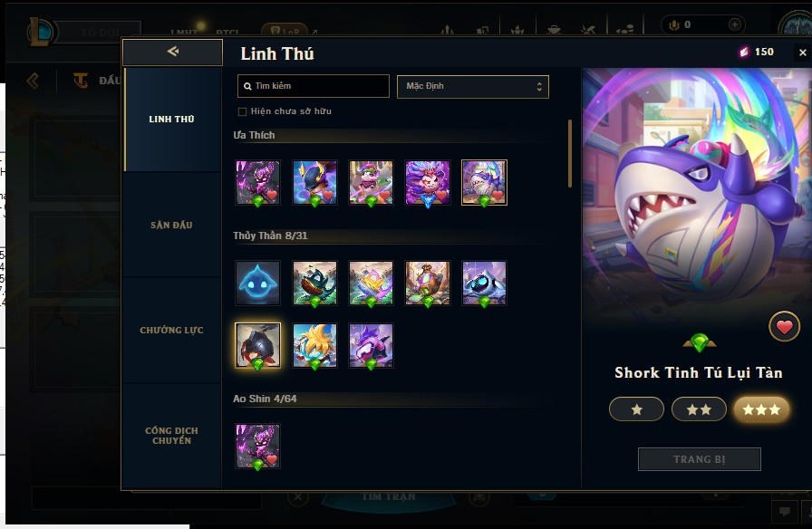Select the three-star tier button
The height and width of the screenshot is (529, 812).
click(x=760, y=409)
